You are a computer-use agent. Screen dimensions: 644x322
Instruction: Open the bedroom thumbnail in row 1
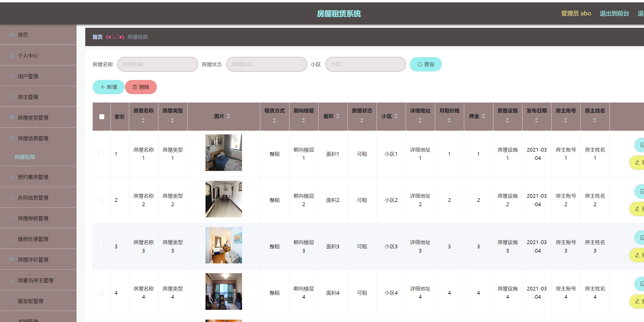[223, 153]
